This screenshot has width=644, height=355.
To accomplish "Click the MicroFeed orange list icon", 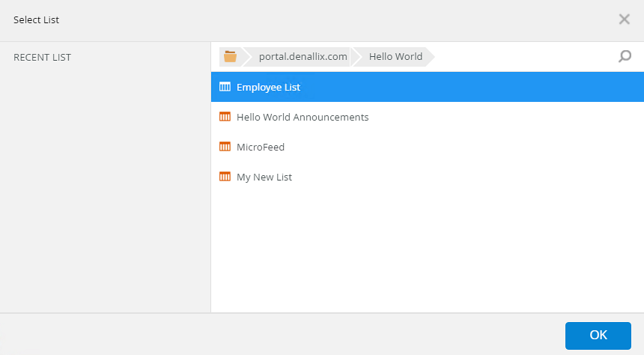I will click(x=225, y=147).
